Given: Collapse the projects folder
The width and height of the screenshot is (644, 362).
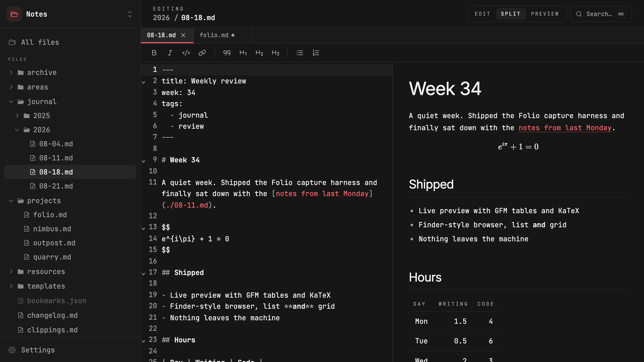Looking at the screenshot, I should click(x=11, y=201).
